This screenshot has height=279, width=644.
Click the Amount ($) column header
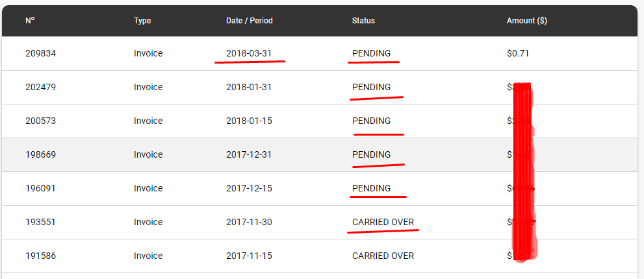point(526,21)
